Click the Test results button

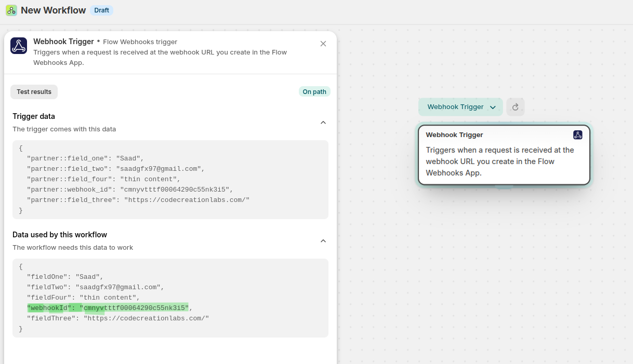click(x=34, y=92)
